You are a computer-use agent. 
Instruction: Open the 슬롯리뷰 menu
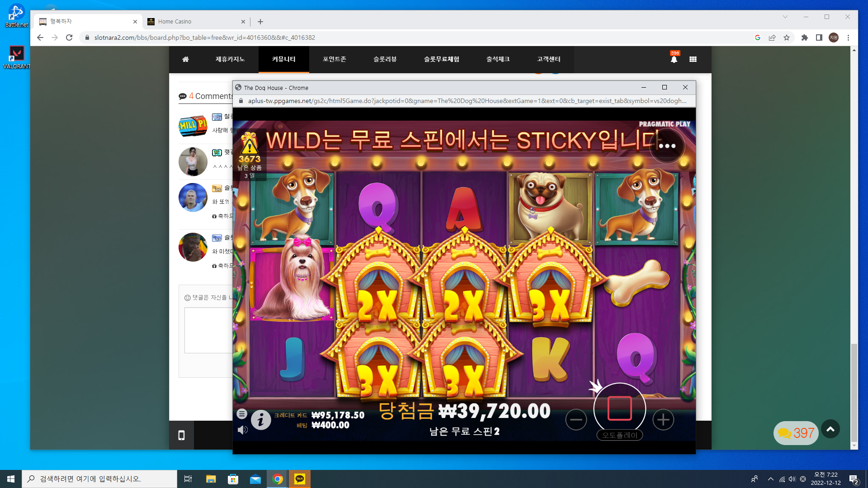385,59
